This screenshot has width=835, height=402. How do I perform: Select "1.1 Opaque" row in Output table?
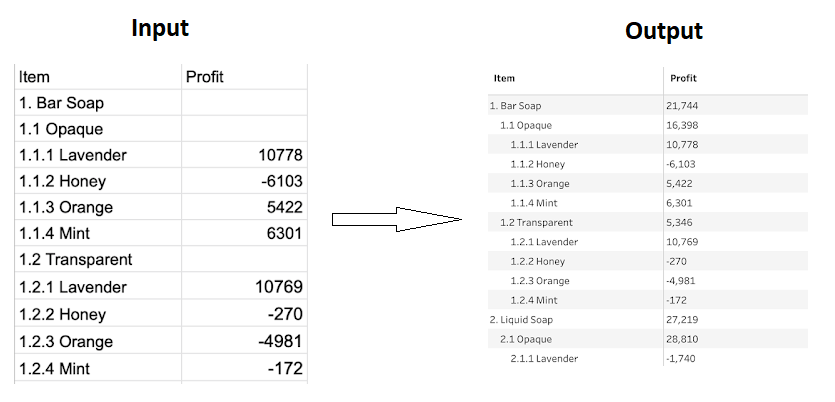526,125
